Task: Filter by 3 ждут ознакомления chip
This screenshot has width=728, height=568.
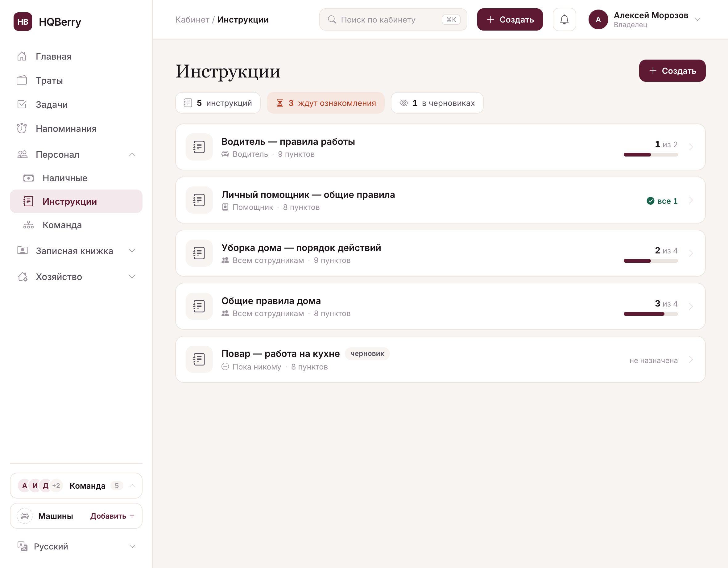Action: click(325, 103)
